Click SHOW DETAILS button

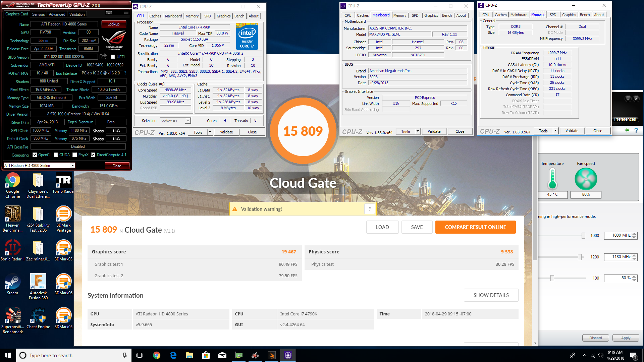(x=491, y=295)
